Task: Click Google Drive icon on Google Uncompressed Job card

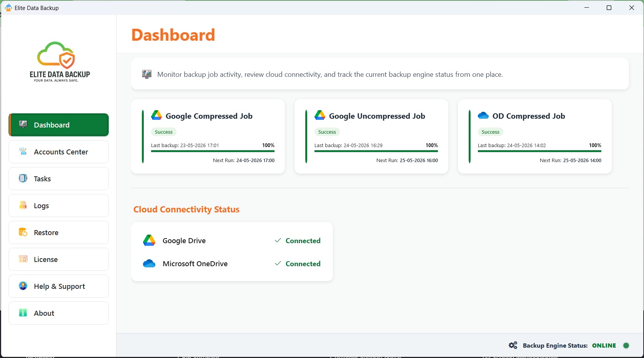Action: click(x=320, y=115)
